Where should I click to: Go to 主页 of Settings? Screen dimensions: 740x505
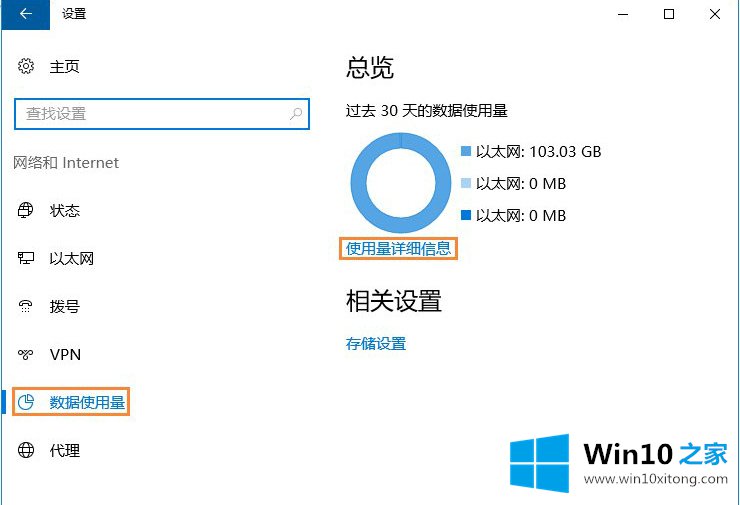[64, 67]
